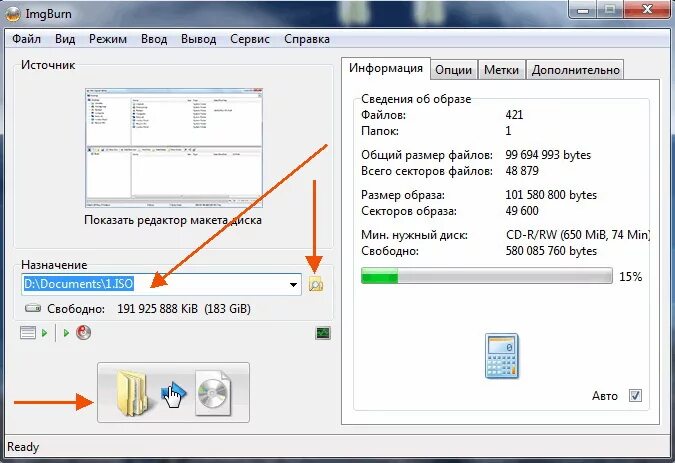Toggle the Авто checkbox

[635, 395]
